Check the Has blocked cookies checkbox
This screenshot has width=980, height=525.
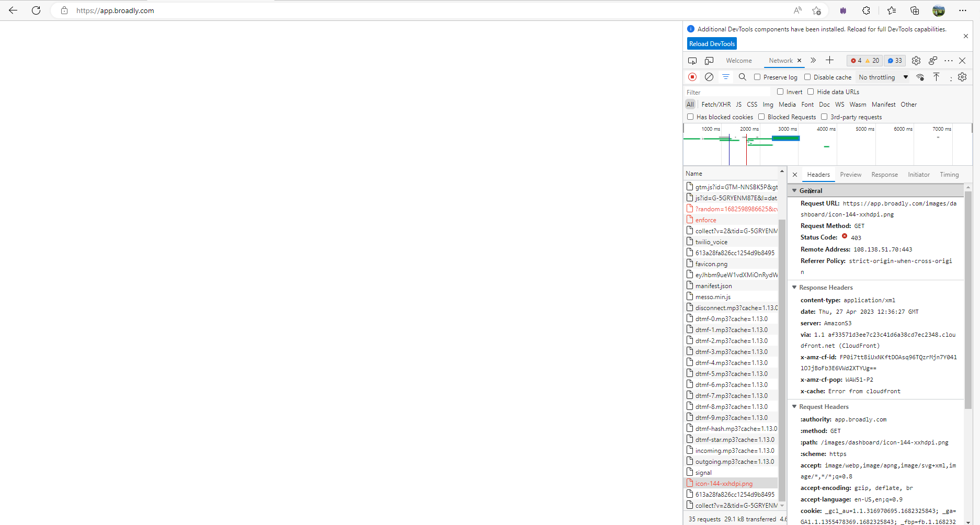click(690, 117)
